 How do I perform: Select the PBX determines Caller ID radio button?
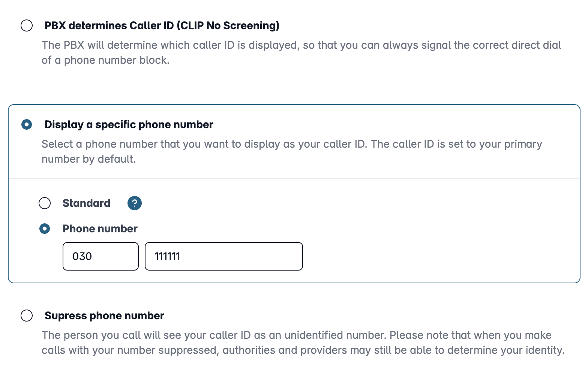point(27,26)
